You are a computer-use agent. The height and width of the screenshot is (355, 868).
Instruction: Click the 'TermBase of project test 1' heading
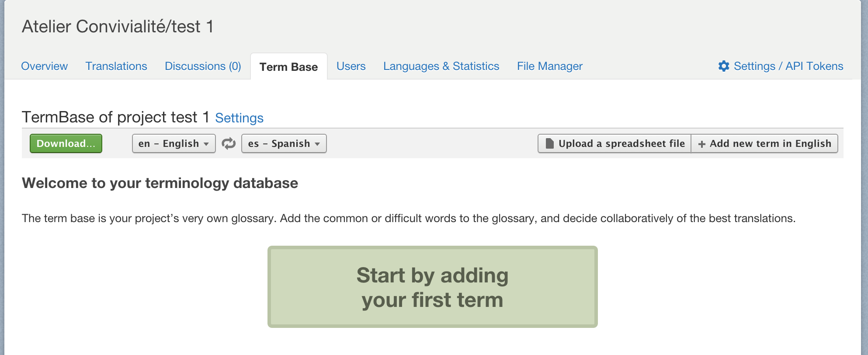coord(116,117)
